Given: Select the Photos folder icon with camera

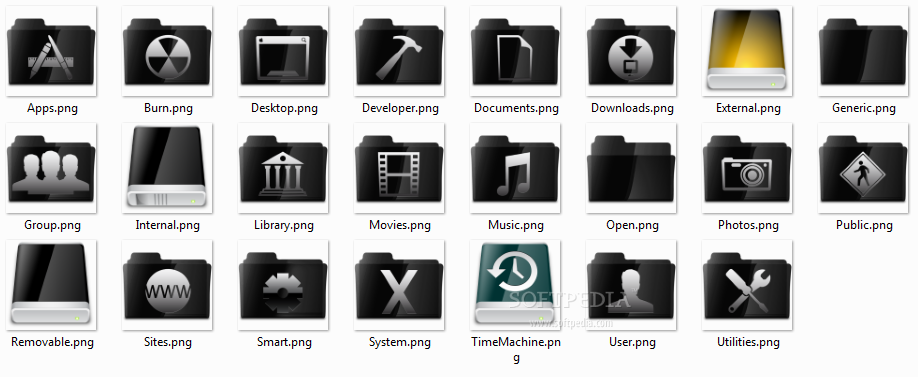Looking at the screenshot, I should (746, 168).
